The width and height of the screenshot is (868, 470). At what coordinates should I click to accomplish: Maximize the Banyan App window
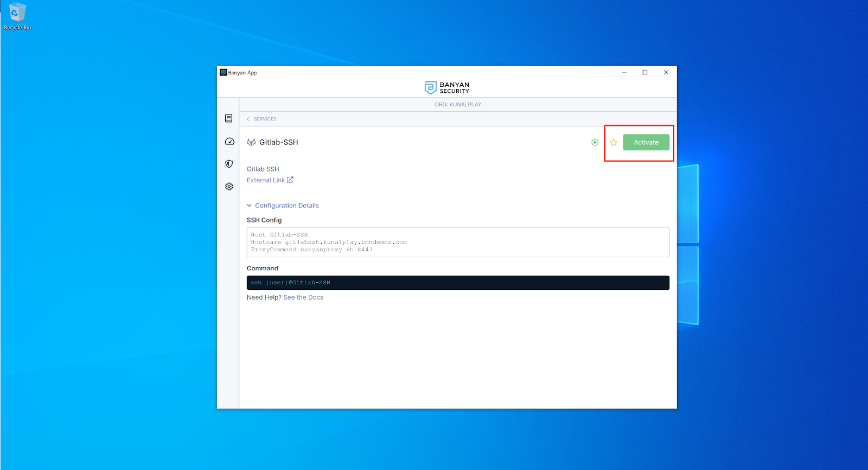click(645, 72)
